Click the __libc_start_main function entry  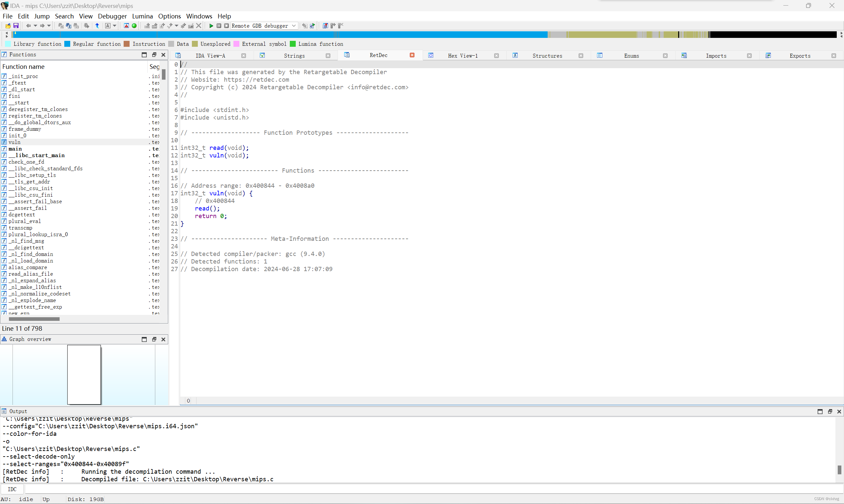click(x=37, y=155)
